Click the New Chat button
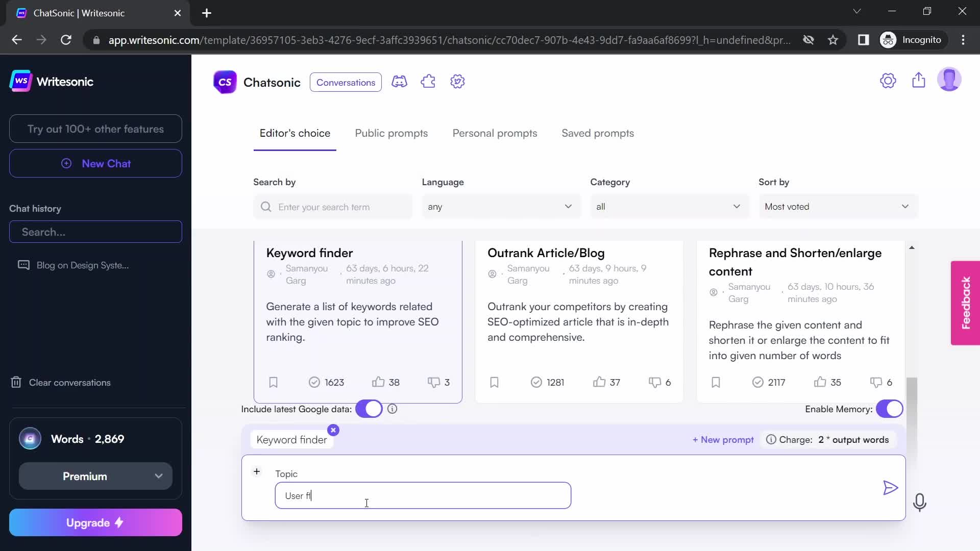 (x=95, y=163)
